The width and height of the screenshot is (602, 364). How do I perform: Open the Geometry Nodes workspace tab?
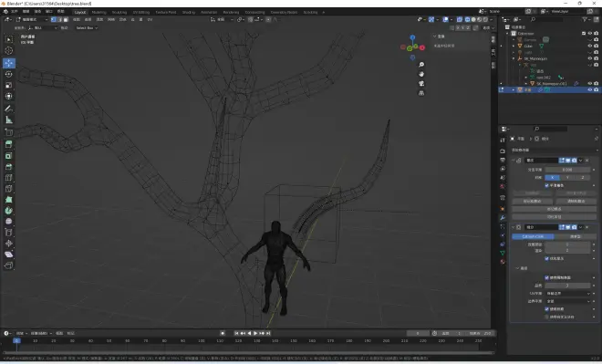pos(284,12)
